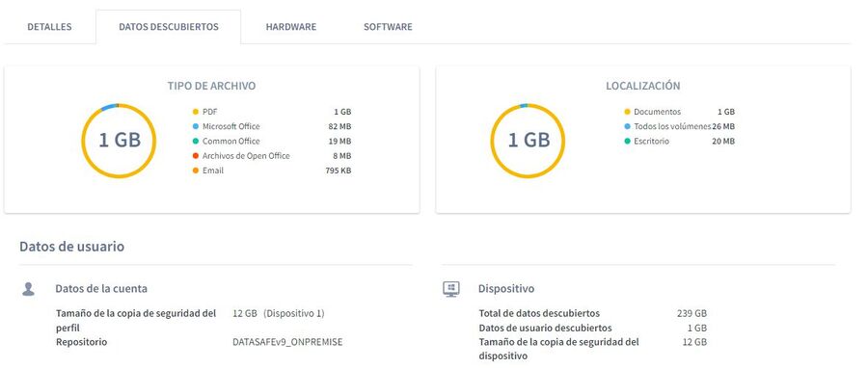
Task: Switch to the Hardware tab
Action: pyautogui.click(x=290, y=27)
